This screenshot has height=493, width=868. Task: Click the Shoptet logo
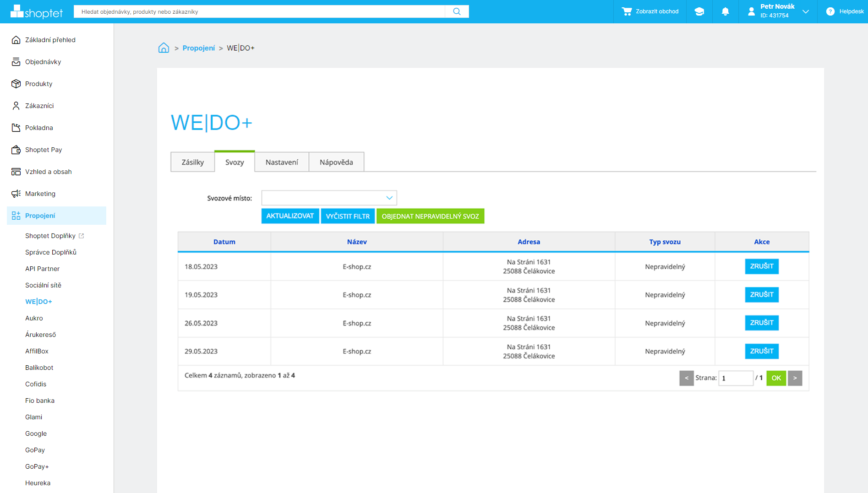point(36,11)
